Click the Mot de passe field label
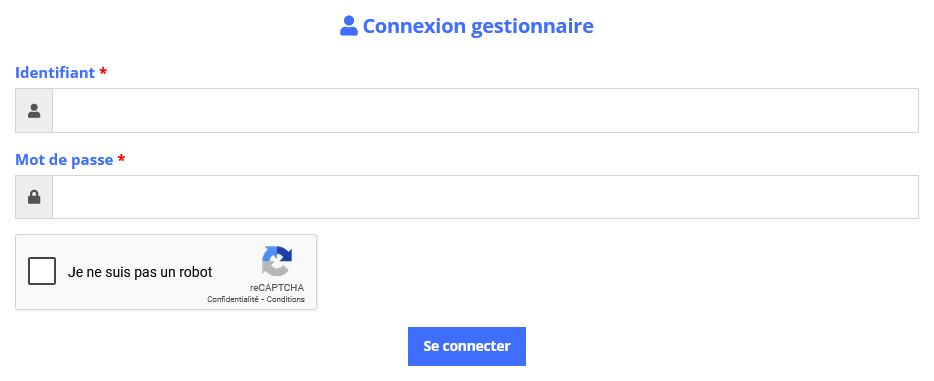Screen dimensions: 934x381 [64, 160]
